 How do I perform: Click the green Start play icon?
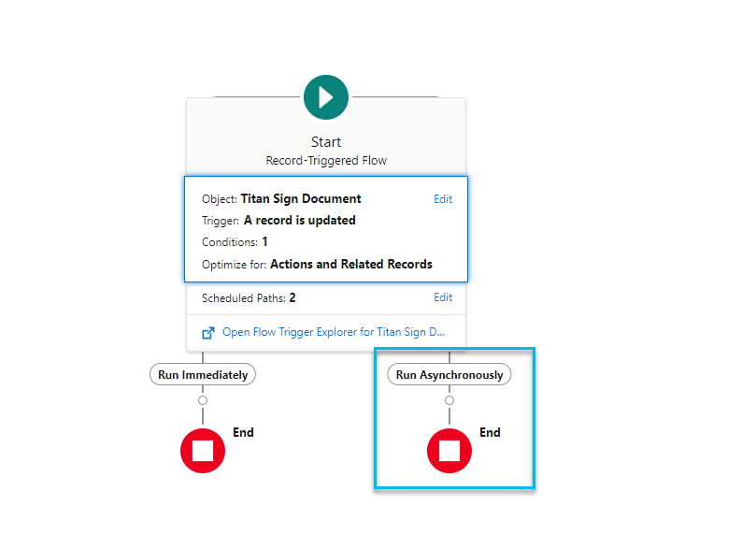pyautogui.click(x=326, y=97)
